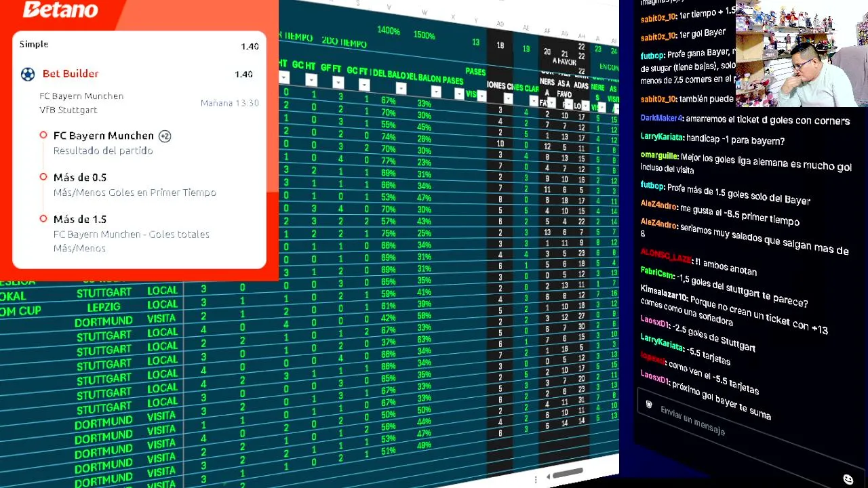
Task: Click the LEIPZIG team cell in spreadsheet
Action: (104, 307)
